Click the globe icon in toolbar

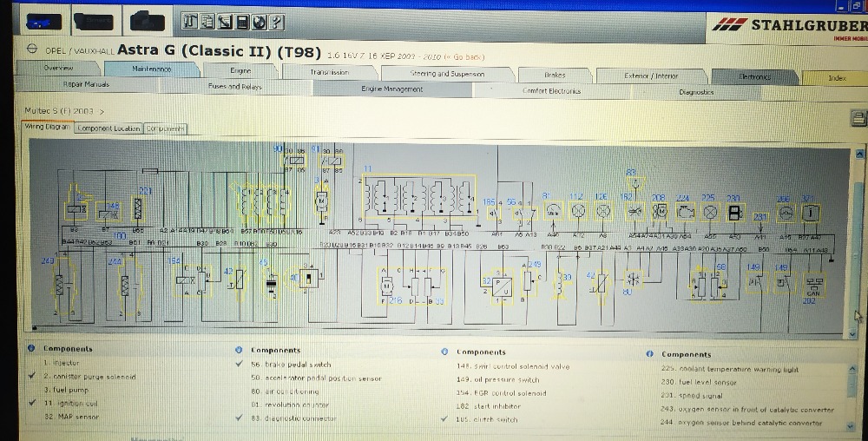point(260,22)
